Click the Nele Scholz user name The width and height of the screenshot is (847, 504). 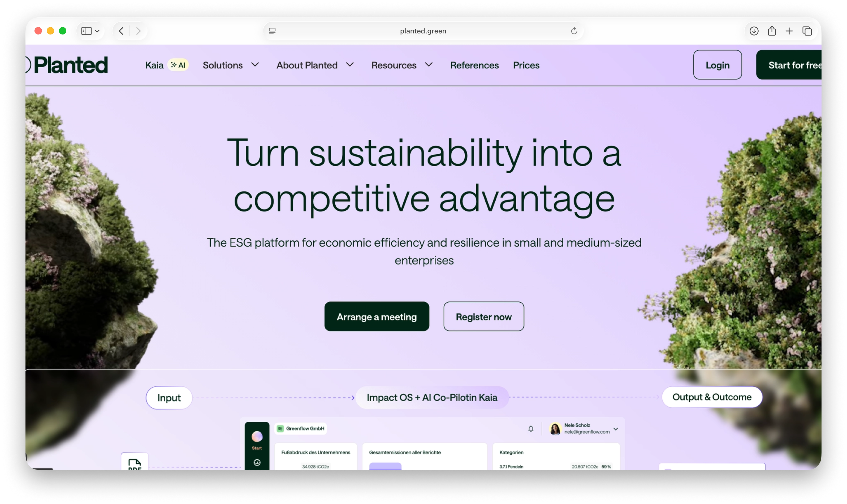tap(577, 425)
